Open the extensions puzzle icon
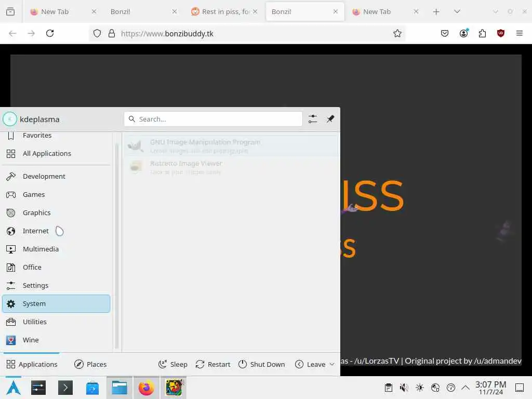This screenshot has height=399, width=532. pos(482,33)
